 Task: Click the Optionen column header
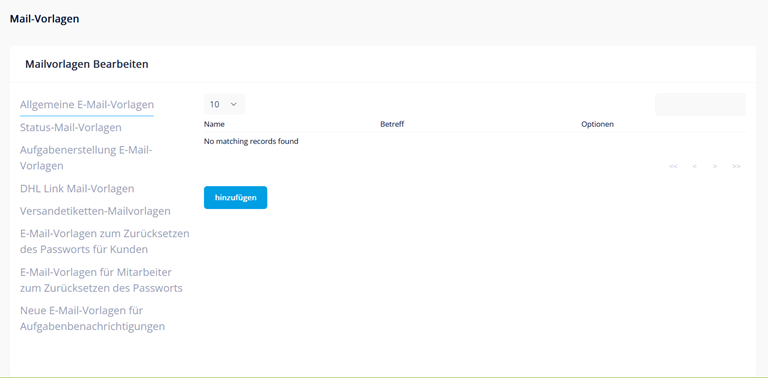[597, 124]
